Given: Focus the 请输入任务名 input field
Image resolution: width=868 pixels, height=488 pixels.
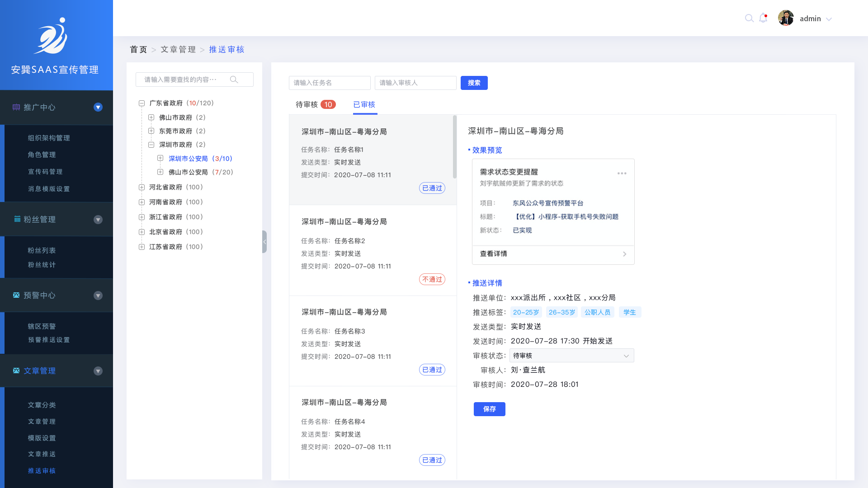Looking at the screenshot, I should pyautogui.click(x=330, y=83).
